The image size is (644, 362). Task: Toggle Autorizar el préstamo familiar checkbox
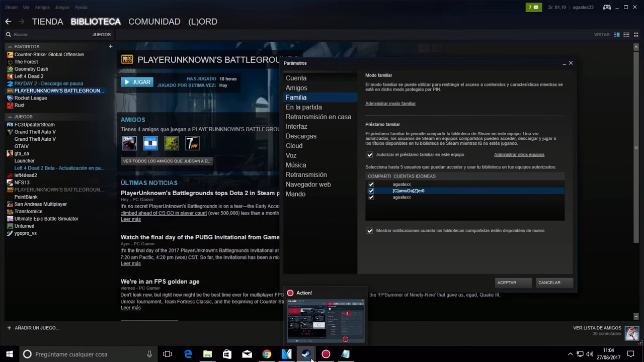[370, 155]
